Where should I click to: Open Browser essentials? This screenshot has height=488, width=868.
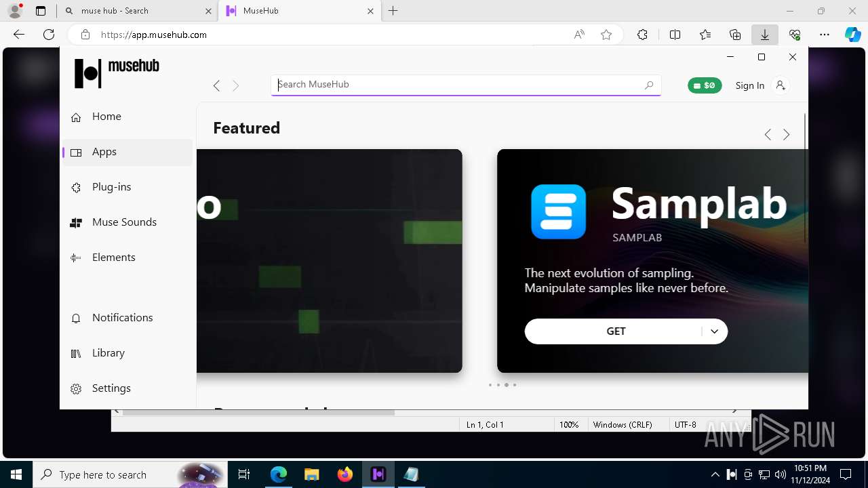point(795,35)
